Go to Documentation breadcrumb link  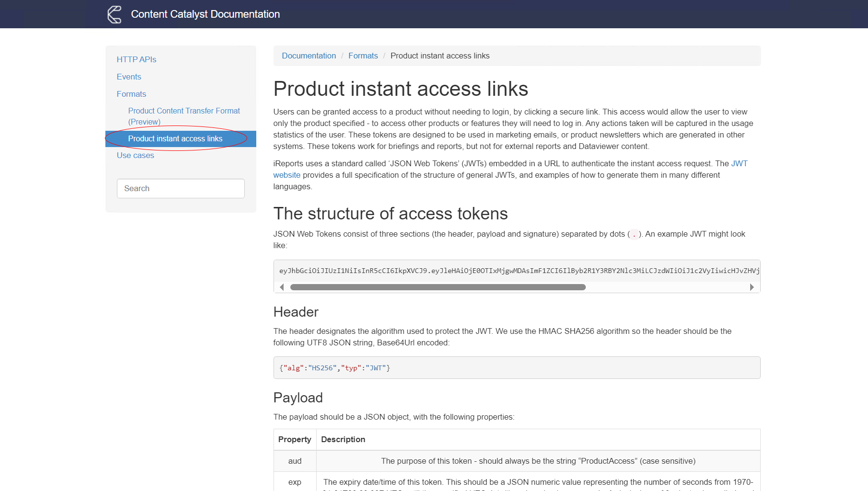point(309,56)
